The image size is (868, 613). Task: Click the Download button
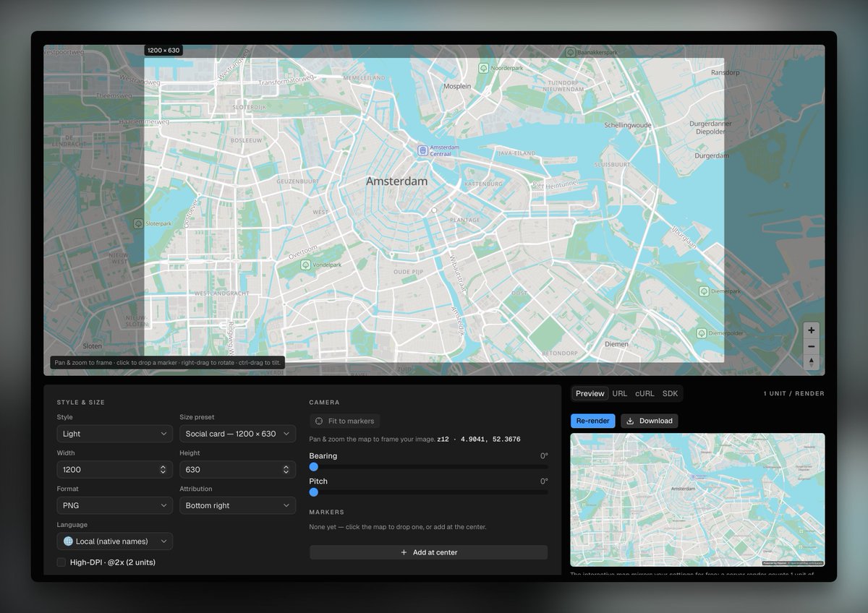[x=649, y=421]
